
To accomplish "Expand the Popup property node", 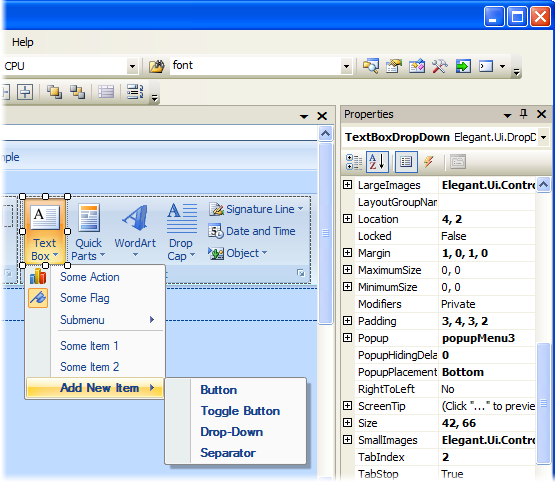I will point(348,338).
